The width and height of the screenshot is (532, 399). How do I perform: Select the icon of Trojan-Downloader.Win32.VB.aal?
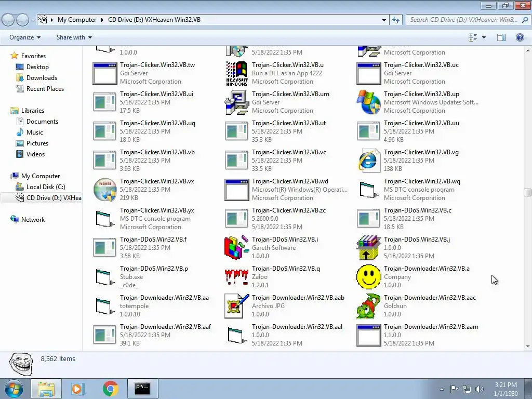(x=237, y=335)
